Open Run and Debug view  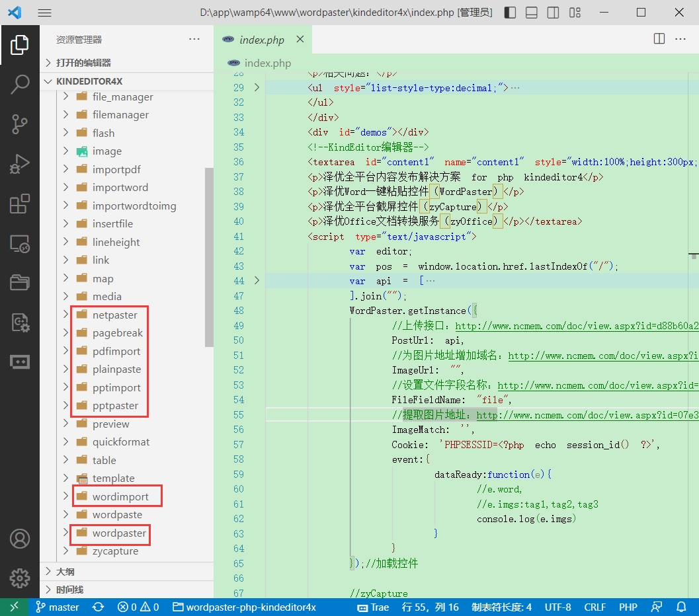point(20,163)
